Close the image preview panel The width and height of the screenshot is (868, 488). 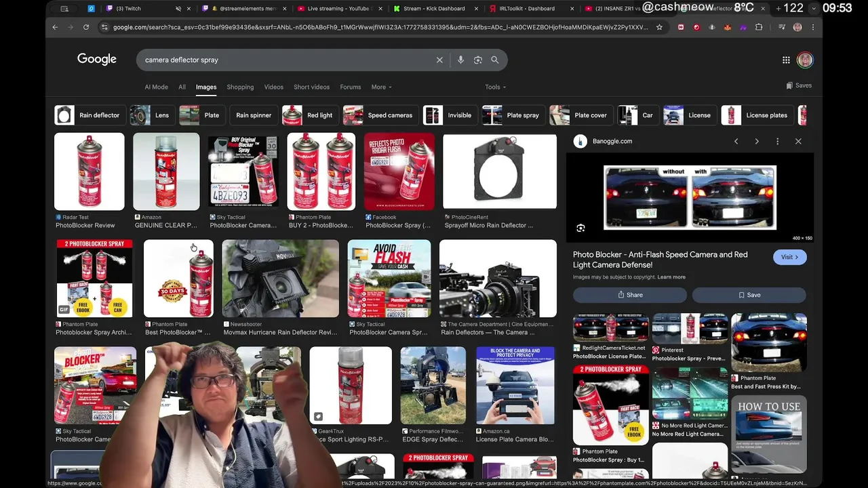[798, 141]
